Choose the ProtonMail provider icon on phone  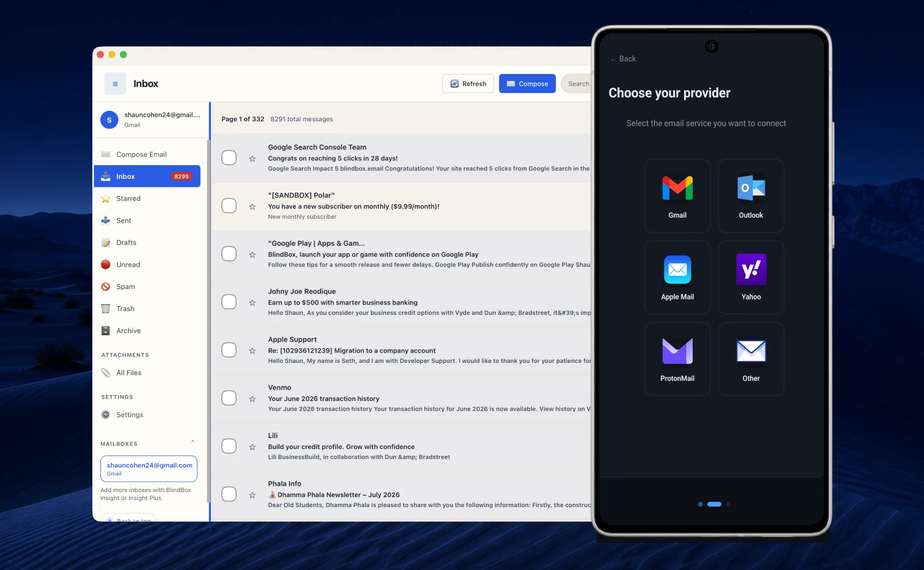678,351
